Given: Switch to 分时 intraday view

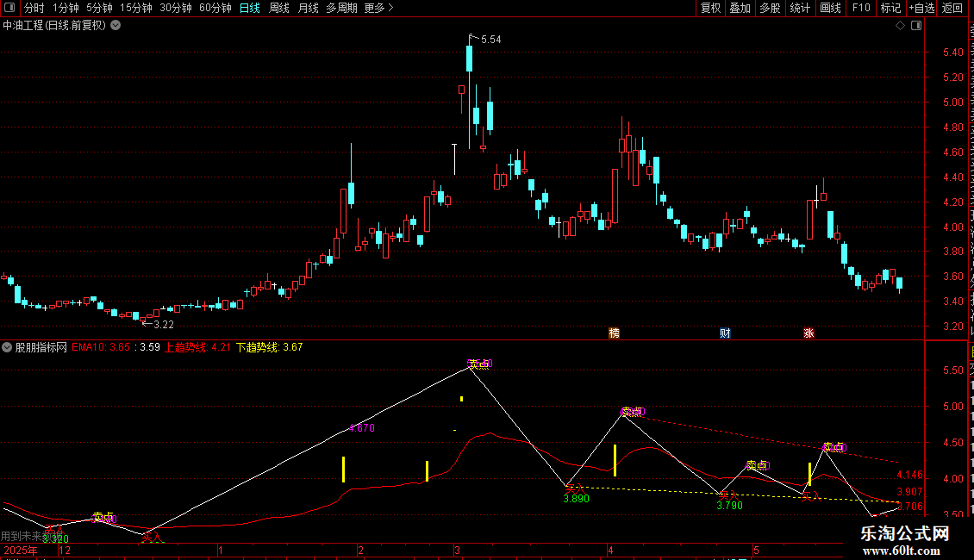Looking at the screenshot, I should point(34,8).
